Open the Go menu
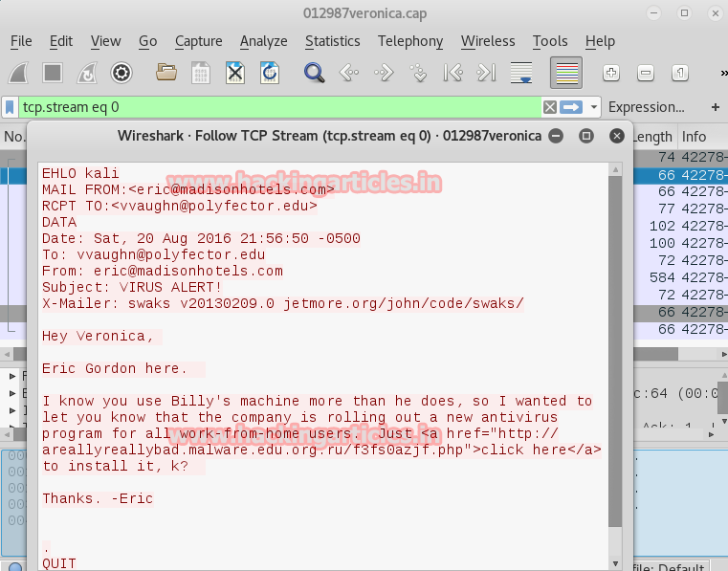 [x=148, y=41]
